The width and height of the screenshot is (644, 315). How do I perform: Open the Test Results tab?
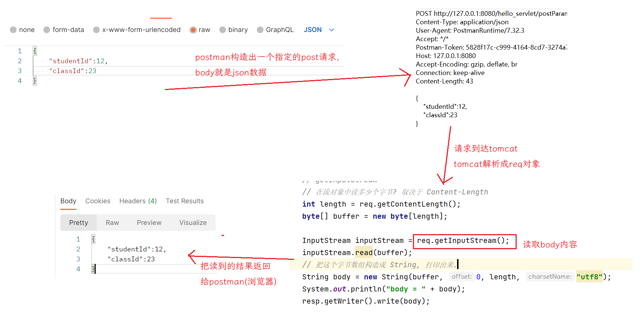(x=185, y=201)
